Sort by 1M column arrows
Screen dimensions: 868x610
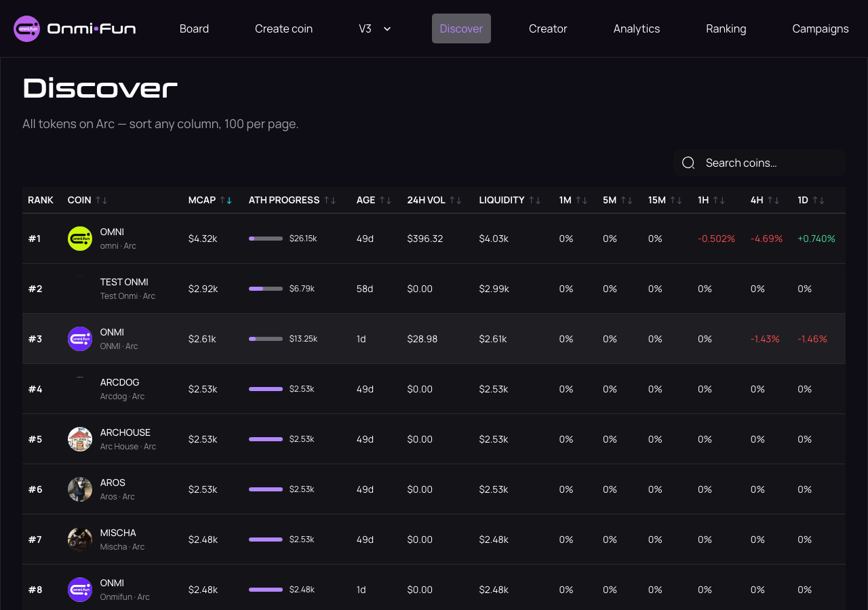[x=582, y=200]
